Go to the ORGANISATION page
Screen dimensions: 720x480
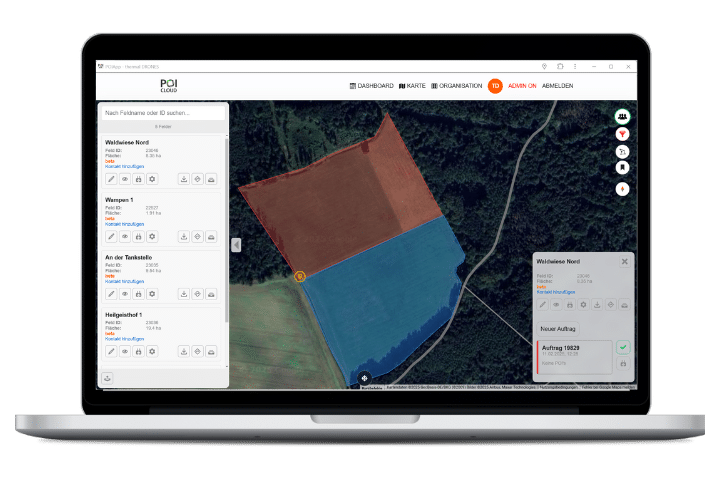pyautogui.click(x=457, y=86)
